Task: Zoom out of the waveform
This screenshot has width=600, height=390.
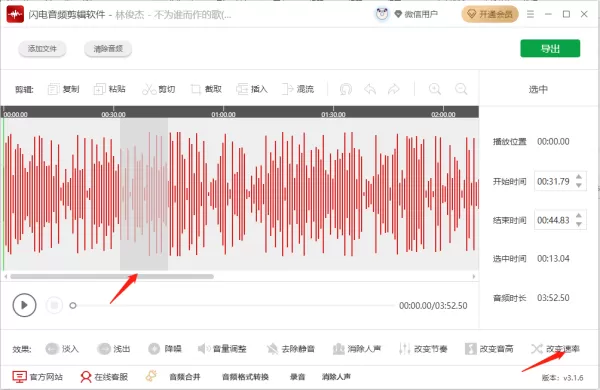Action: [461, 89]
